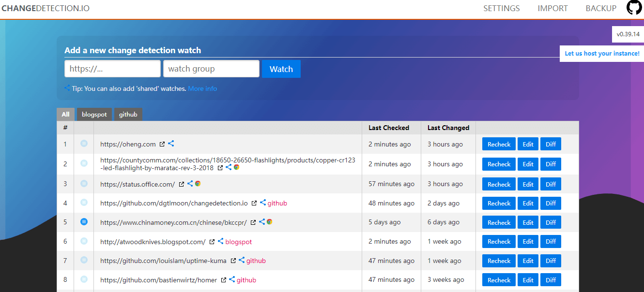The width and height of the screenshot is (644, 292).
Task: Edit the oheng.com watch
Action: click(x=528, y=144)
